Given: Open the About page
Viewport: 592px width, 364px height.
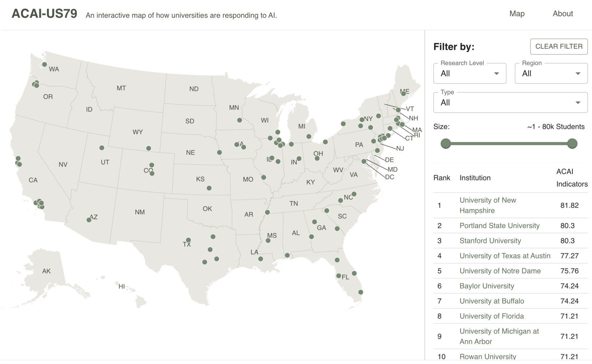Looking at the screenshot, I should (x=562, y=14).
